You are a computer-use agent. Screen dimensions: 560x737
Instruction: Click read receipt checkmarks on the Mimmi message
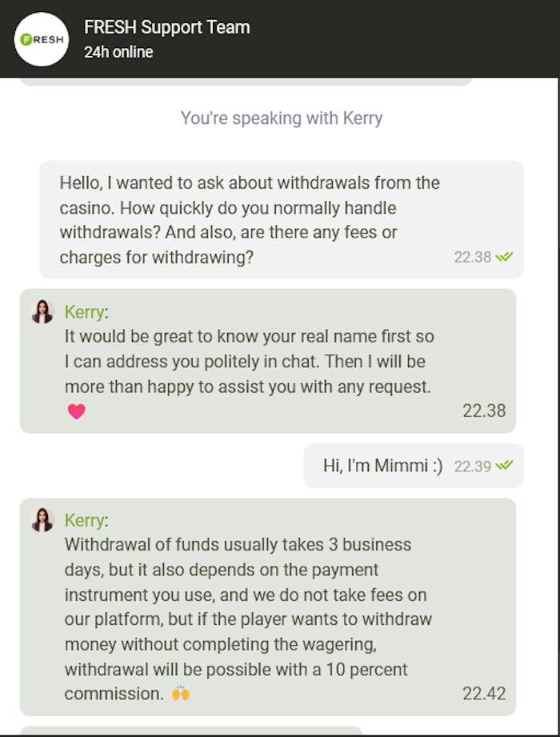click(x=504, y=465)
